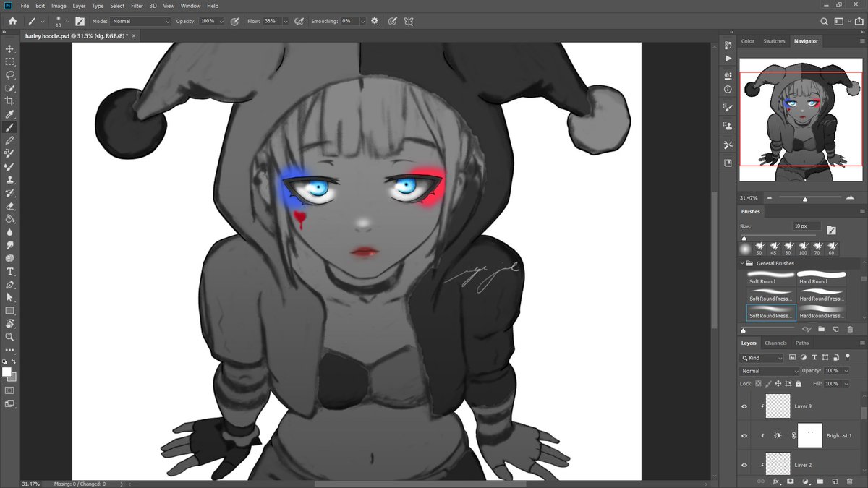Select the Type tool

(10, 271)
